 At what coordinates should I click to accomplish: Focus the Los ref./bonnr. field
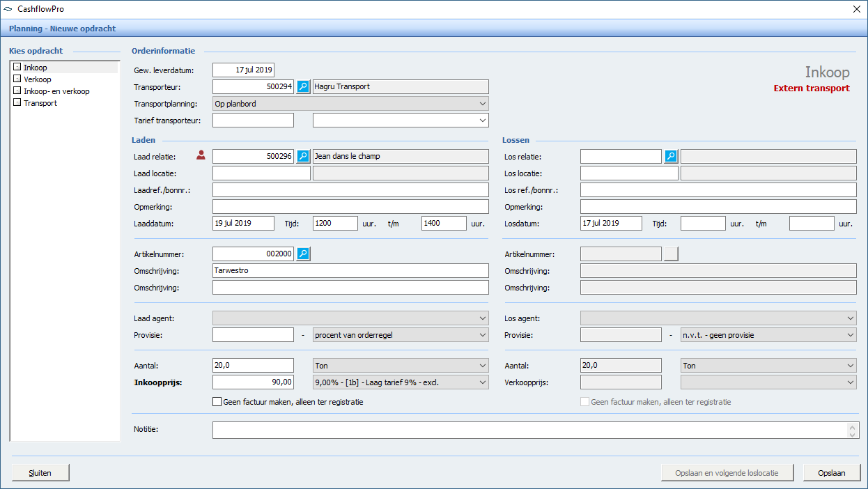click(718, 190)
